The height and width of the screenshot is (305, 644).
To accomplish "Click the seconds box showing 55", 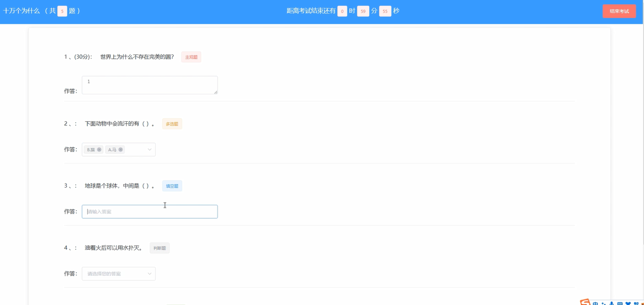I will [x=385, y=11].
